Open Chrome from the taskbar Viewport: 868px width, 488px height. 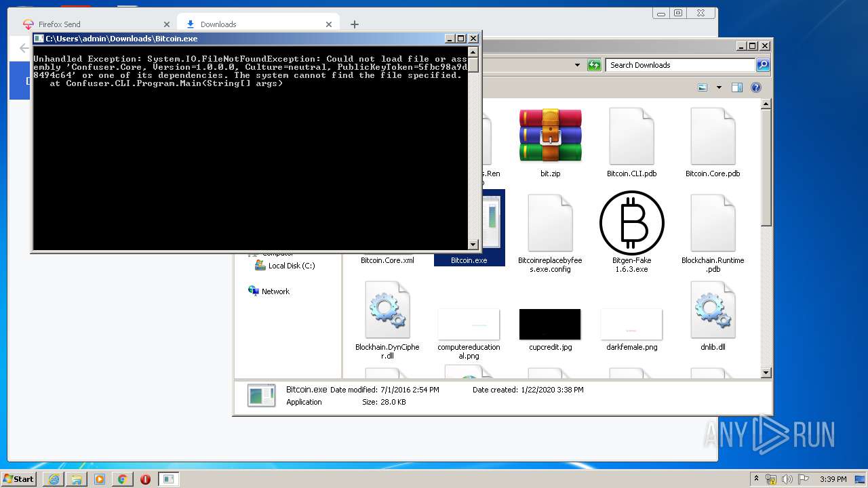pyautogui.click(x=122, y=479)
